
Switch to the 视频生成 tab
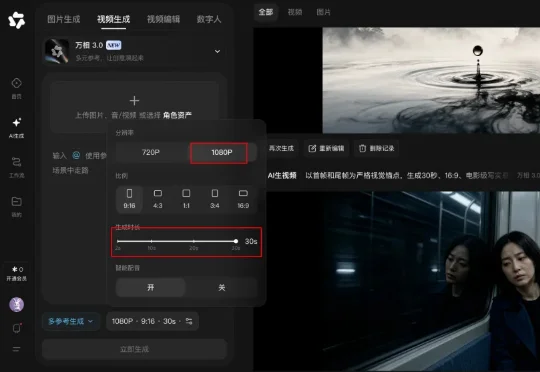coord(113,19)
